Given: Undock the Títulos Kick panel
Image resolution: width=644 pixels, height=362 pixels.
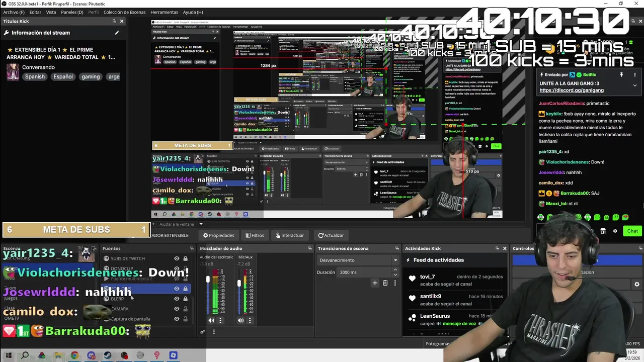Looking at the screenshot, I should click(x=114, y=21).
